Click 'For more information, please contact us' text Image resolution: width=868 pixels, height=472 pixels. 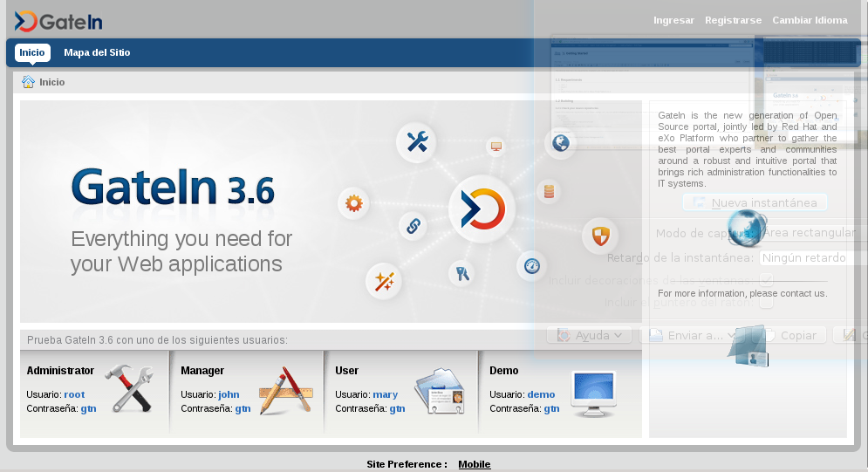[742, 293]
